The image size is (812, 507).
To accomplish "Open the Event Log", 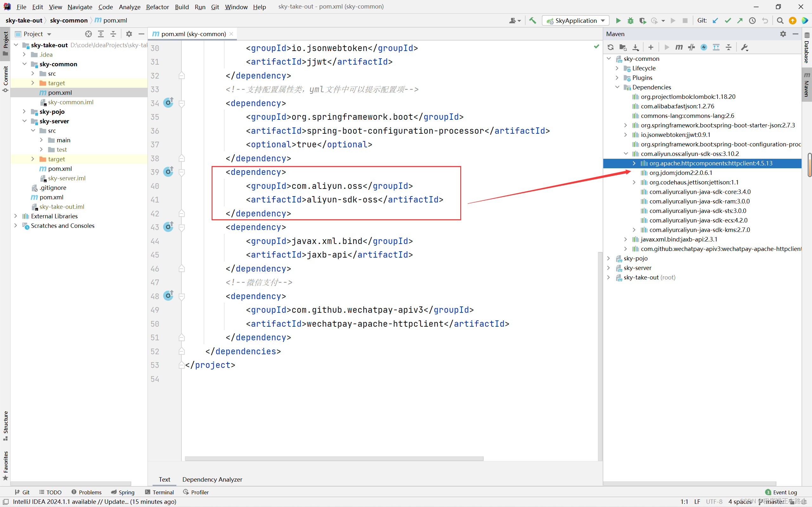I will (781, 492).
